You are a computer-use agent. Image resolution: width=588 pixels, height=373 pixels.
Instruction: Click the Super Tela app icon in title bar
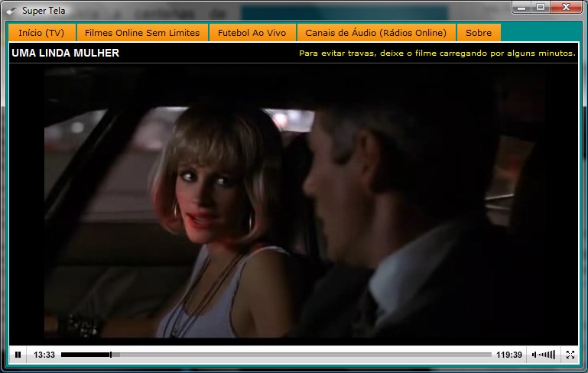(11, 8)
